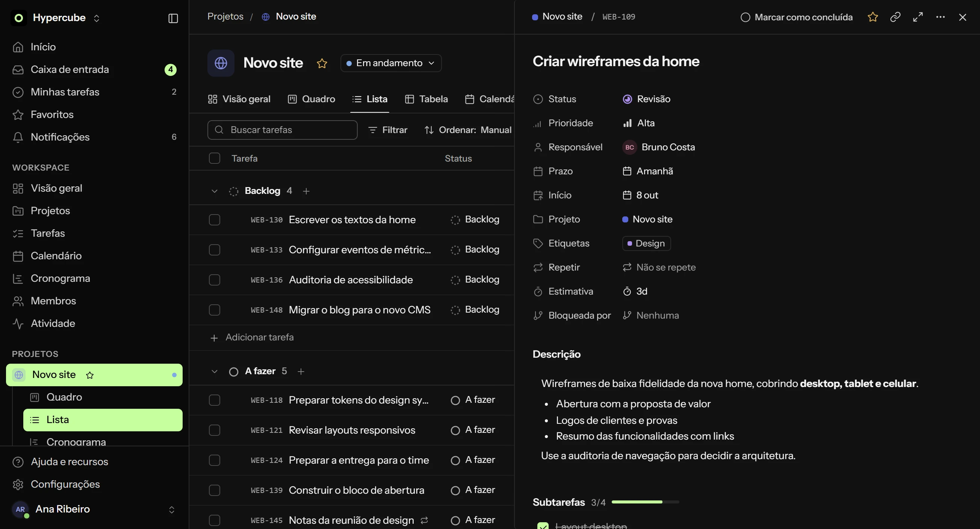Star the Novo site project title
980x529 pixels.
(x=322, y=63)
